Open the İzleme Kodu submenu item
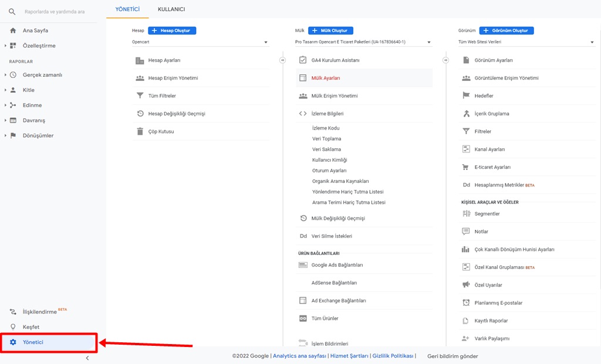Screen dimensions: 601x364 click(326, 128)
